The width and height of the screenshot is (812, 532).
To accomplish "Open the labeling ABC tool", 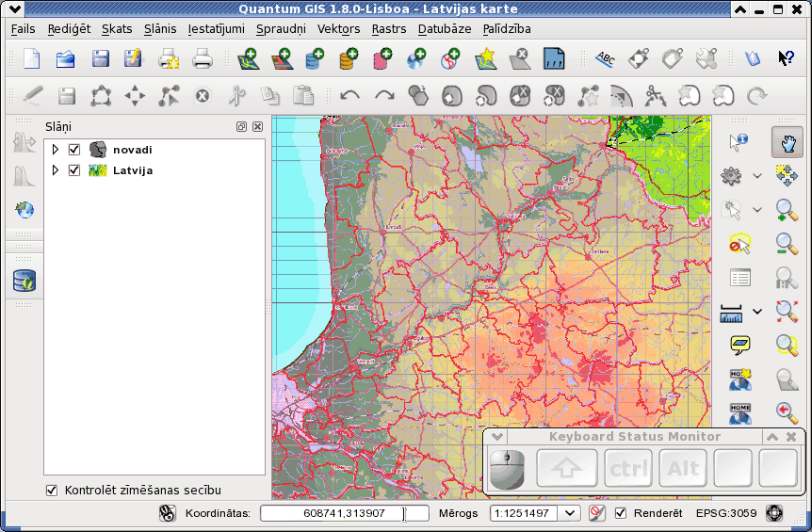I will point(605,58).
